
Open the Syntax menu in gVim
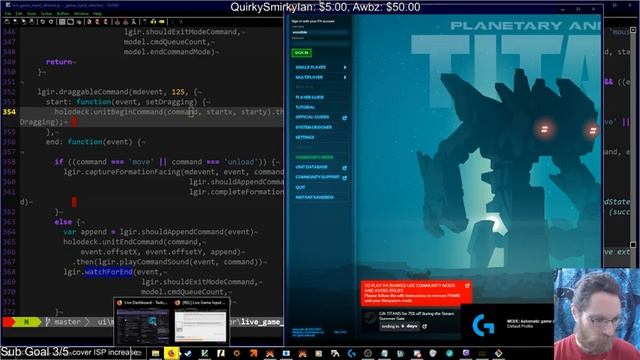coord(46,13)
